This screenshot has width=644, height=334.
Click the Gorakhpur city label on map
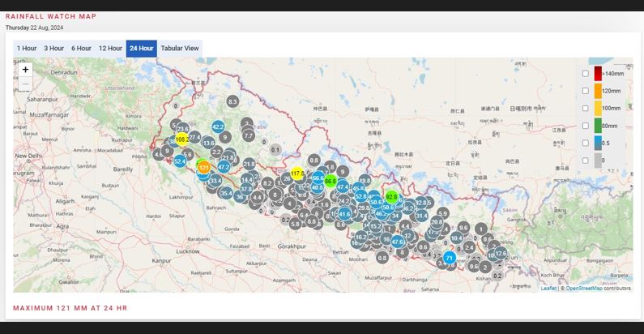click(x=292, y=246)
